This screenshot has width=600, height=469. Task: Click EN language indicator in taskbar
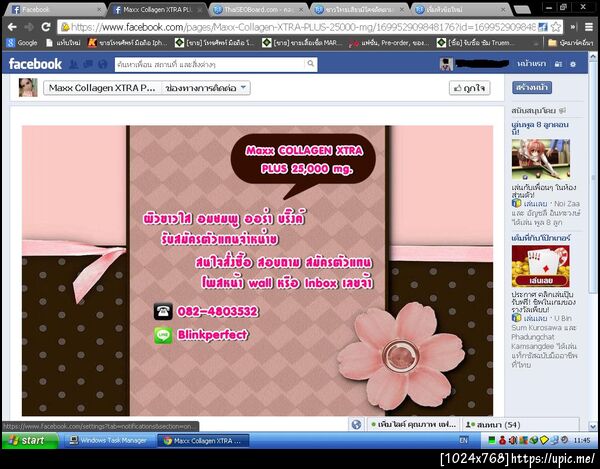point(463,440)
